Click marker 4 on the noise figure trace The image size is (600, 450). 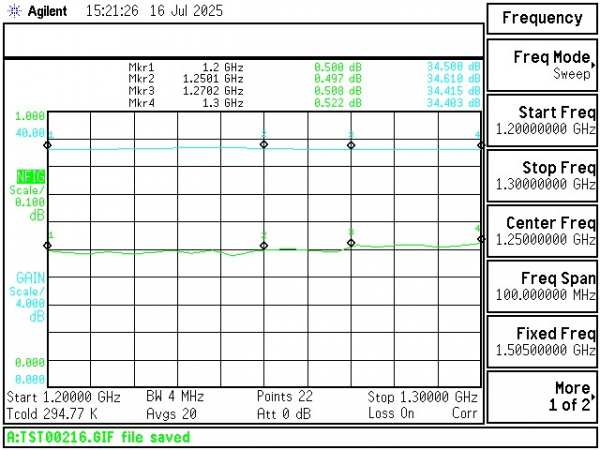(481, 239)
